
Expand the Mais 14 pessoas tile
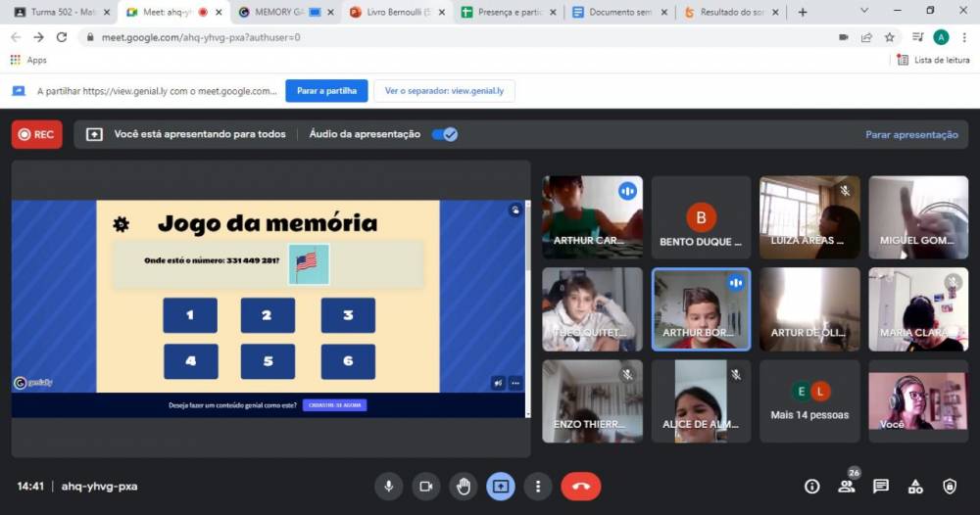pos(809,400)
